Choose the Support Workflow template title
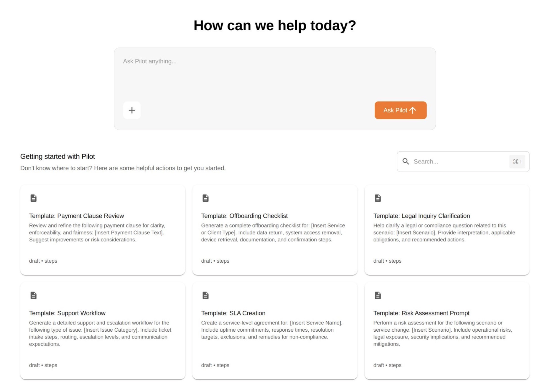Viewport: 545px width, 392px height. point(67,313)
